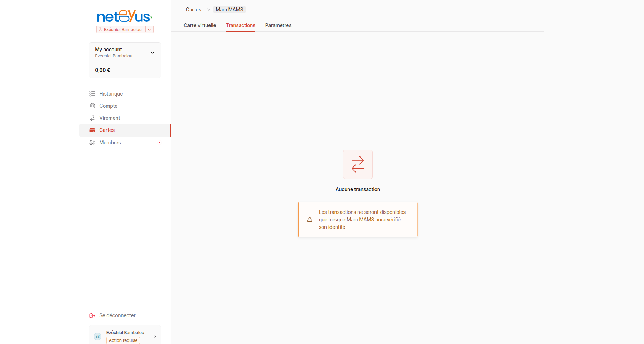Click the large transfer arrows icon
The image size is (644, 344).
(x=358, y=164)
